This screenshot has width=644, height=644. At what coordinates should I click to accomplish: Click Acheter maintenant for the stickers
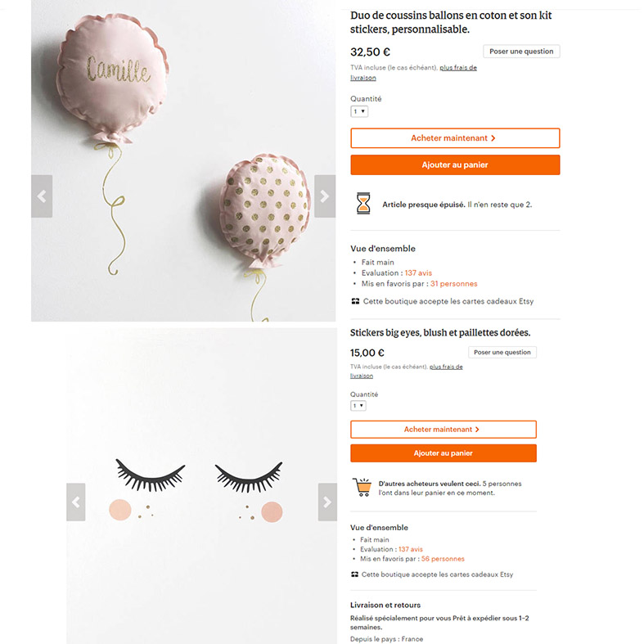click(444, 429)
